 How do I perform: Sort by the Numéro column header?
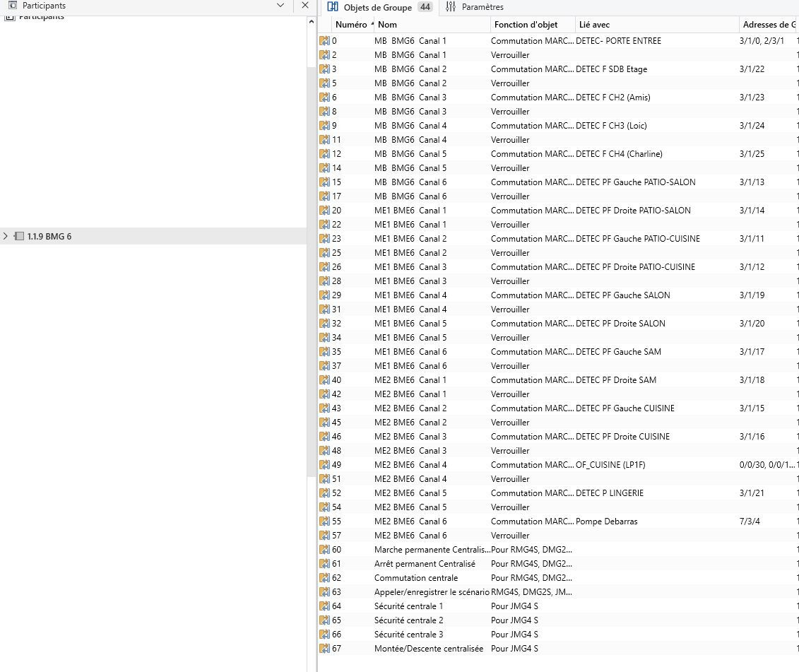[x=351, y=25]
